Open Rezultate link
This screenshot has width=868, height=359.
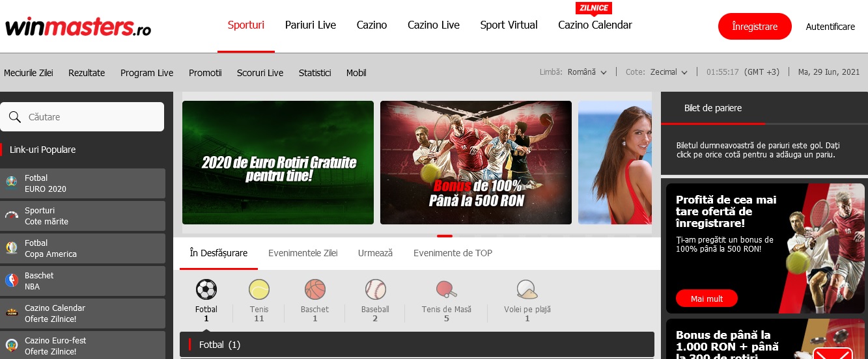coord(87,73)
